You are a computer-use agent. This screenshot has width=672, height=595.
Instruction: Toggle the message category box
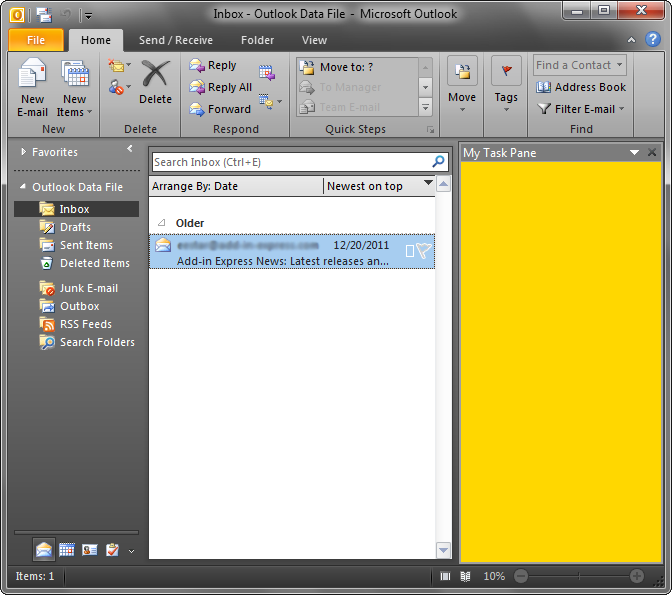410,251
